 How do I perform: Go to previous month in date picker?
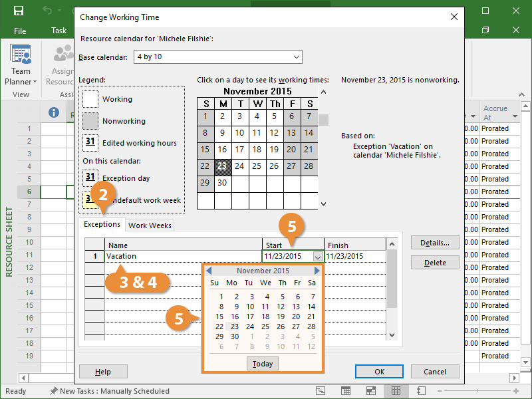click(209, 271)
